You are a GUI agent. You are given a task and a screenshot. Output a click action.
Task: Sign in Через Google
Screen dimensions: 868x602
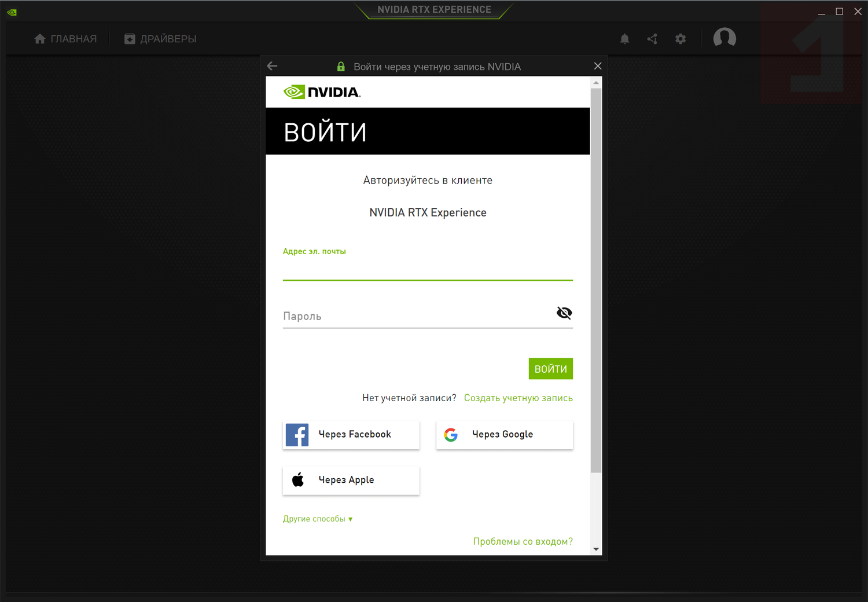505,435
